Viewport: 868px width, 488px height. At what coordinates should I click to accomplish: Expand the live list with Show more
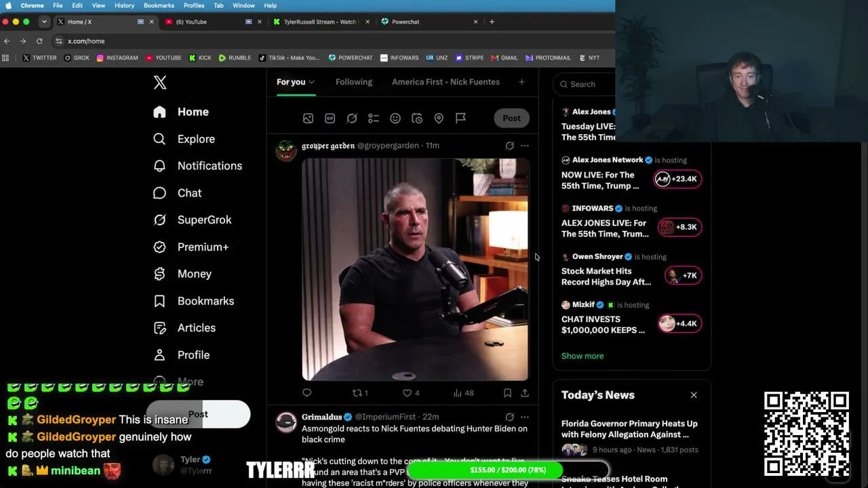(583, 356)
